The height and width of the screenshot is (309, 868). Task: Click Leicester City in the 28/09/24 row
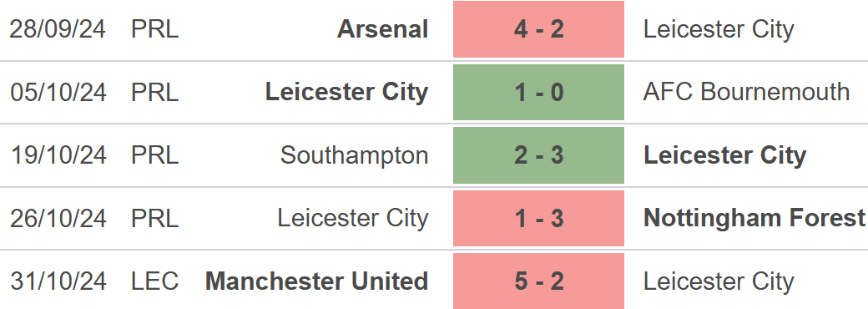719,29
